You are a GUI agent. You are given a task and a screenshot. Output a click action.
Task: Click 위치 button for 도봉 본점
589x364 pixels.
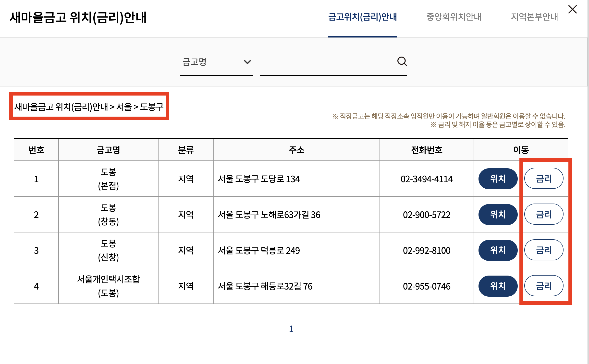[498, 179]
